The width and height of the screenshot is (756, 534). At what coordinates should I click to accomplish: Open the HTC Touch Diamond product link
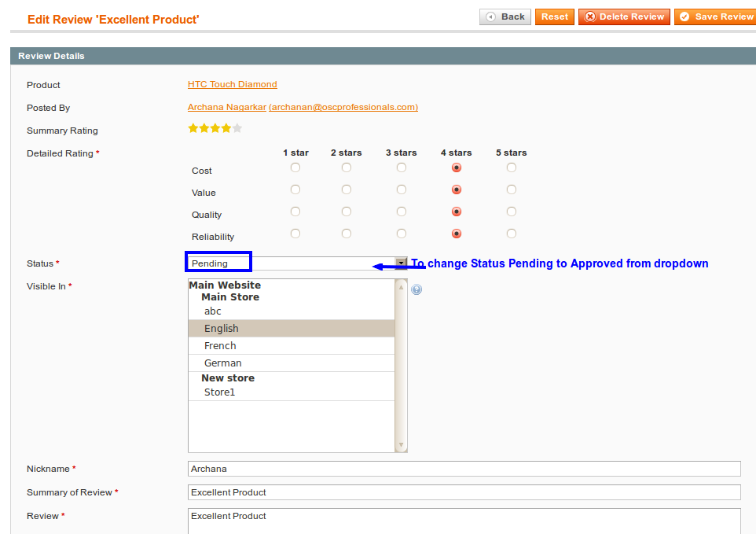coord(232,84)
